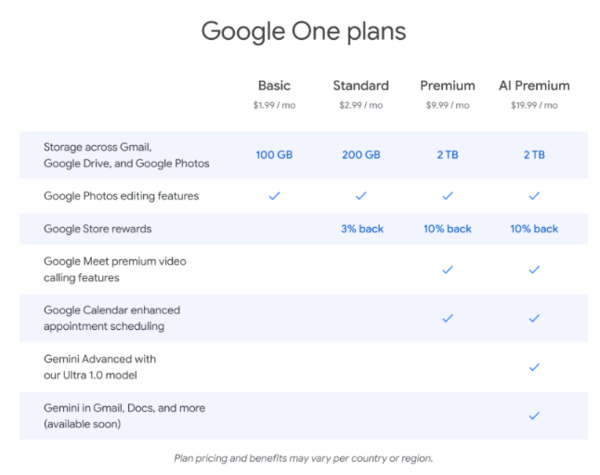Select the AI Premium plan header

[534, 85]
